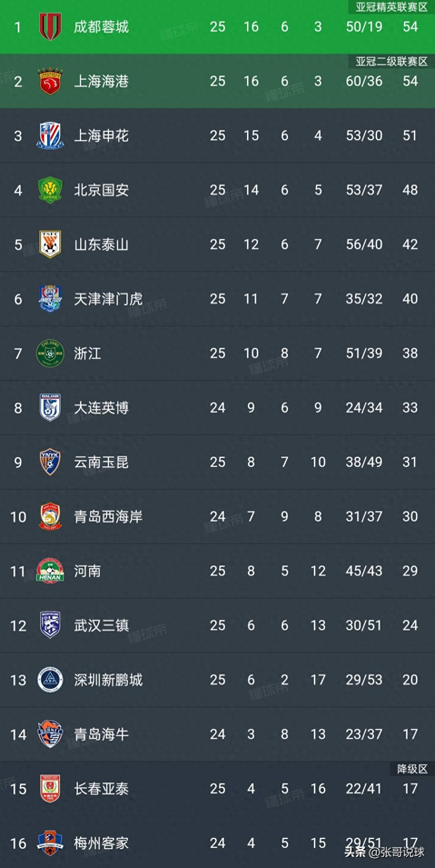Open the 武汉三镇 team name link

point(101,626)
